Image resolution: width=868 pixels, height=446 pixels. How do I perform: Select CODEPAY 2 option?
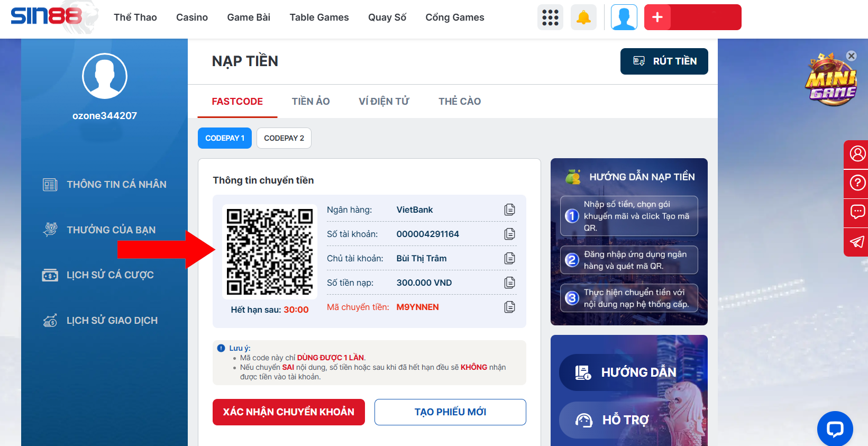[x=284, y=138]
